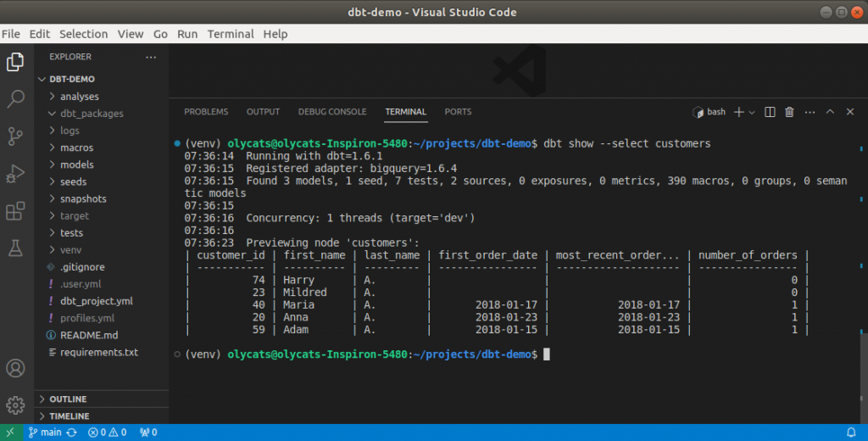868x441 pixels.
Task: Open the profiles.yml file
Action: click(x=102, y=319)
